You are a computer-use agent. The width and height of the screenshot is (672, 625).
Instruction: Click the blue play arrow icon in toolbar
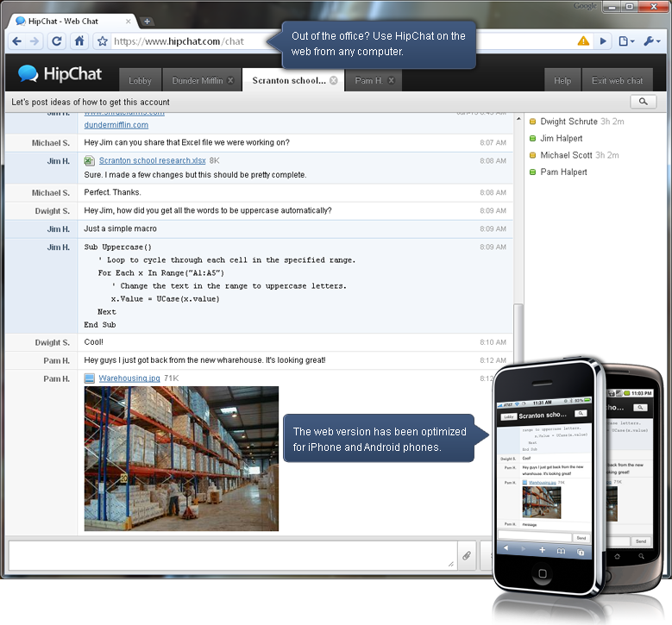(604, 41)
